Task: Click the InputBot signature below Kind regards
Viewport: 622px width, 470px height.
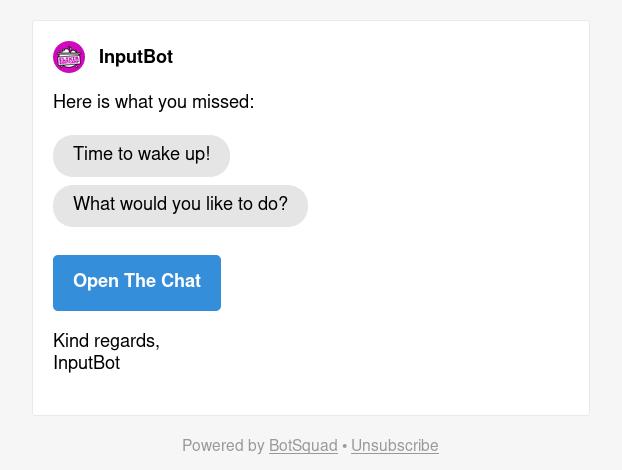Action: point(86,363)
